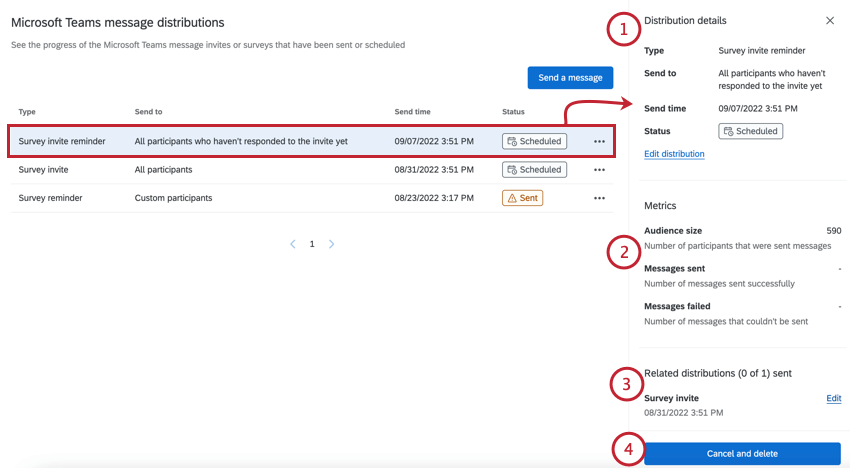Click the Status column header
Screen dimensions: 850x468
[513, 112]
